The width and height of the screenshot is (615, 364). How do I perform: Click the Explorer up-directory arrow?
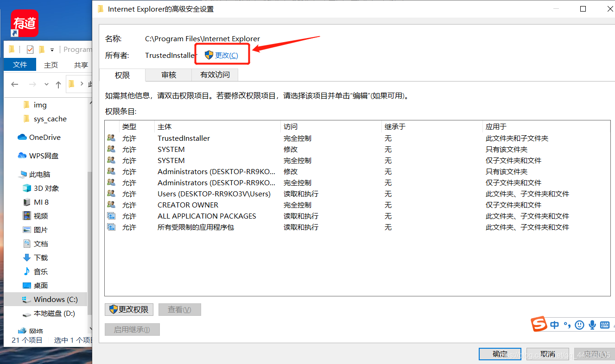click(58, 84)
